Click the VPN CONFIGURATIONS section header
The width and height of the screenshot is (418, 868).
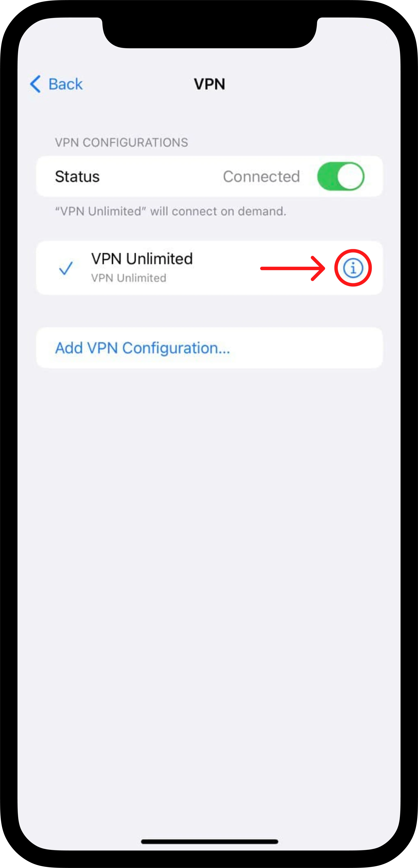coord(122,143)
